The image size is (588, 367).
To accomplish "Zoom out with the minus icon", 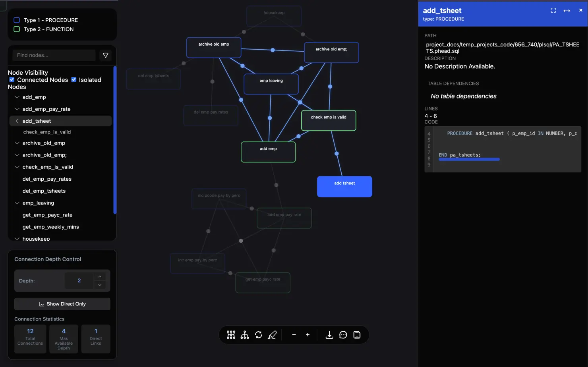I will pyautogui.click(x=294, y=335).
